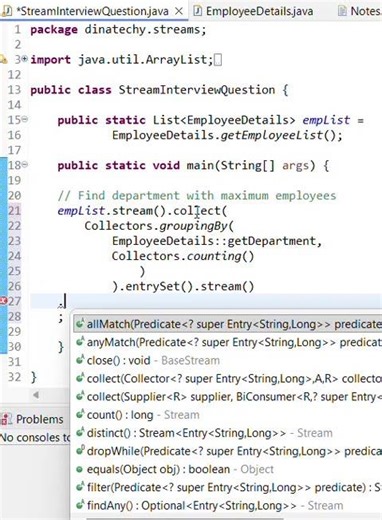382x520 pixels.
Task: Click line number 21 in the gutter
Action: tap(14, 211)
